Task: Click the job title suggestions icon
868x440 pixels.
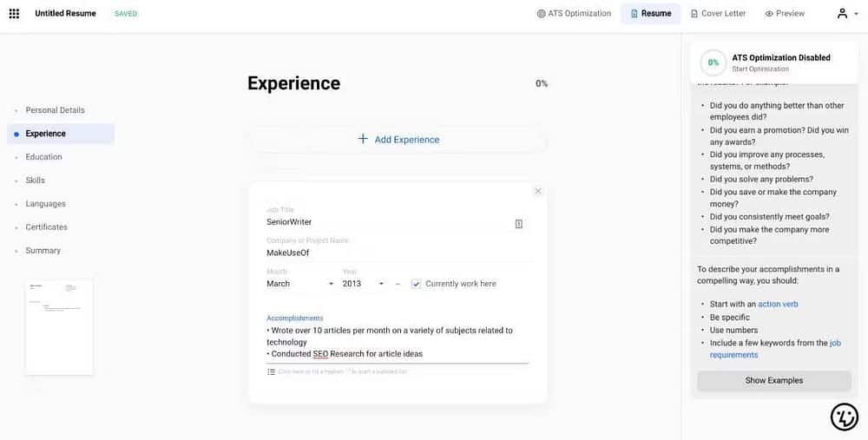Action: tap(519, 224)
